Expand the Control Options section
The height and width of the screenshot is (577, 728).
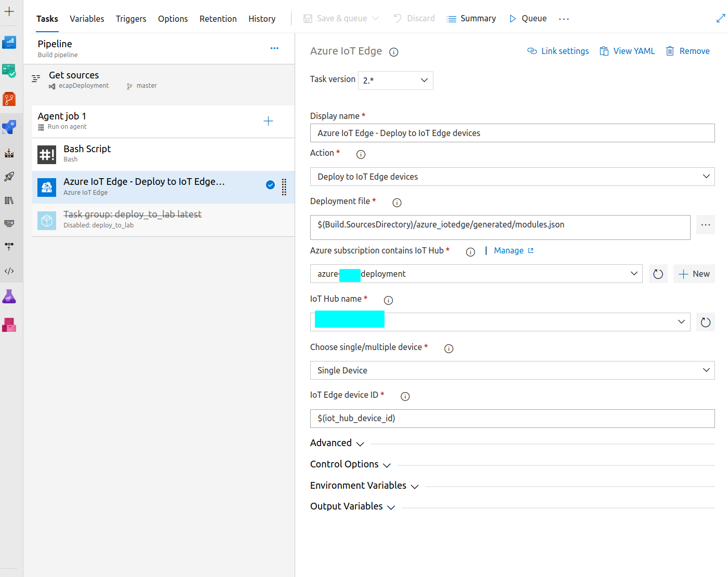[x=351, y=464]
